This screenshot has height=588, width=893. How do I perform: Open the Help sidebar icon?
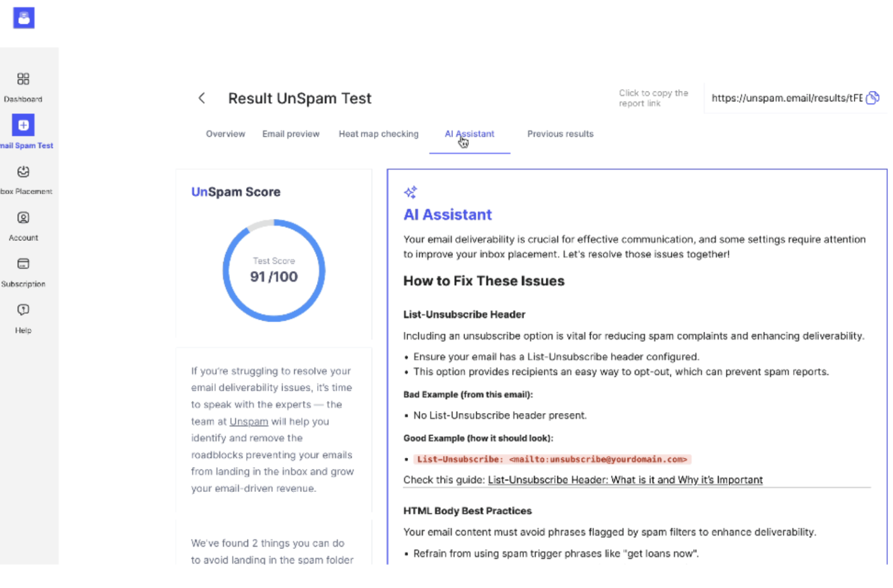pyautogui.click(x=23, y=310)
